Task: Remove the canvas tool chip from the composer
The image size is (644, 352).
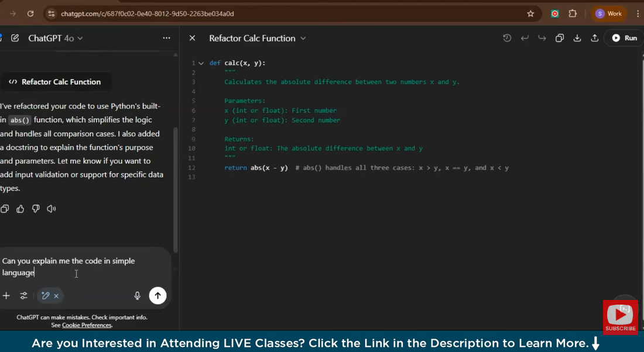Action: (x=56, y=296)
